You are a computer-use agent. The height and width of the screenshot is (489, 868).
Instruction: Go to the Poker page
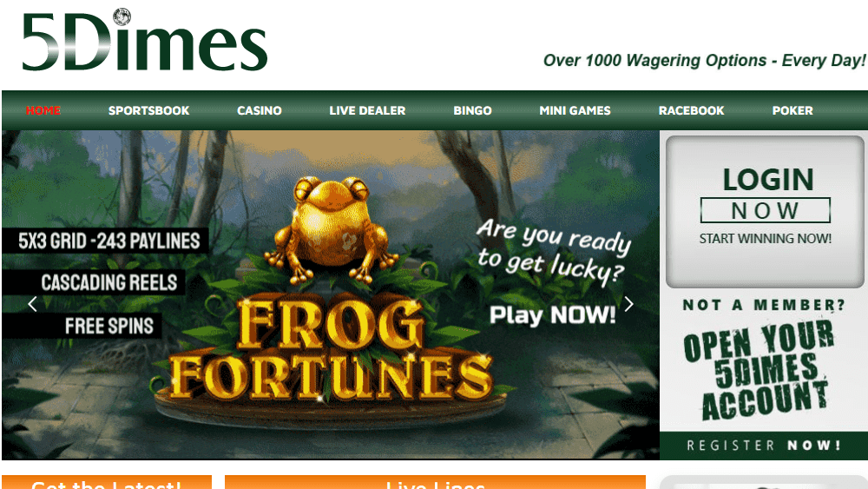(x=792, y=111)
